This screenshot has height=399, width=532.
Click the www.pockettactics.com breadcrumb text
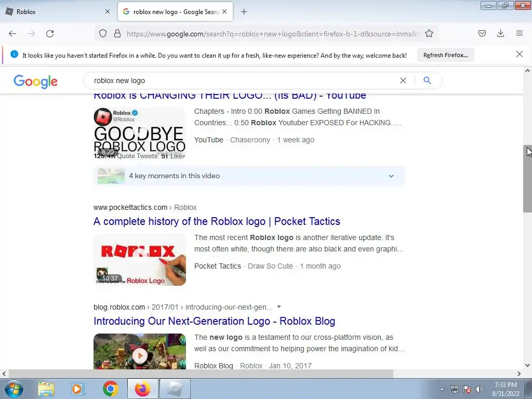[130, 207]
